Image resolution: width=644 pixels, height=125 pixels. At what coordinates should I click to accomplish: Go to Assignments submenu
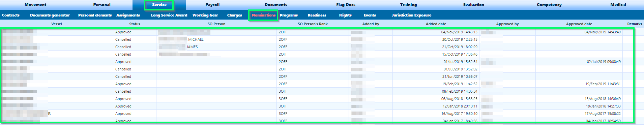click(128, 15)
